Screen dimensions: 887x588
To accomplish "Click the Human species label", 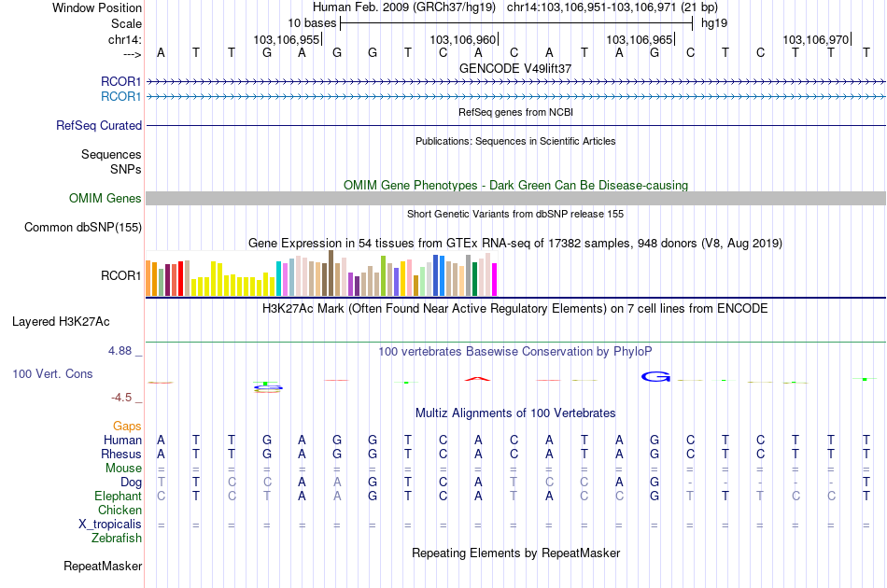I will click(122, 440).
